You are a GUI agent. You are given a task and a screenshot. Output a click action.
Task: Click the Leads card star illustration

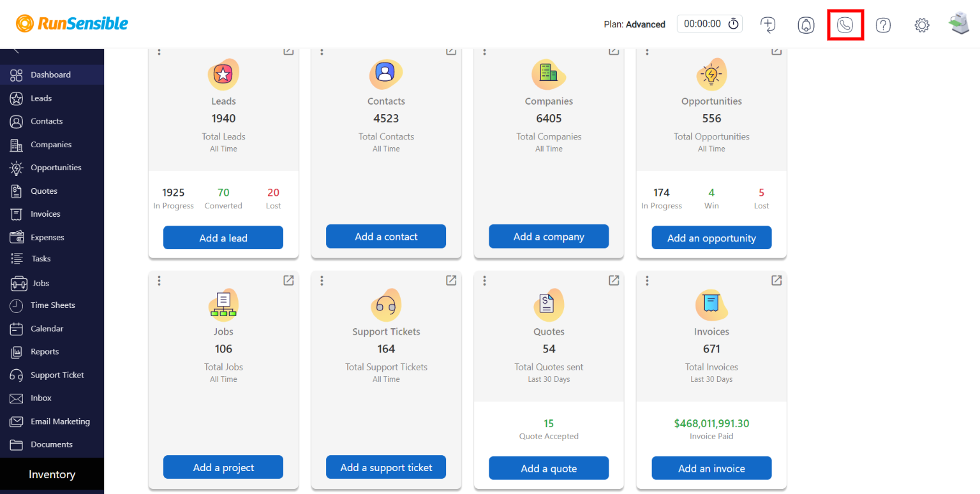(x=223, y=75)
